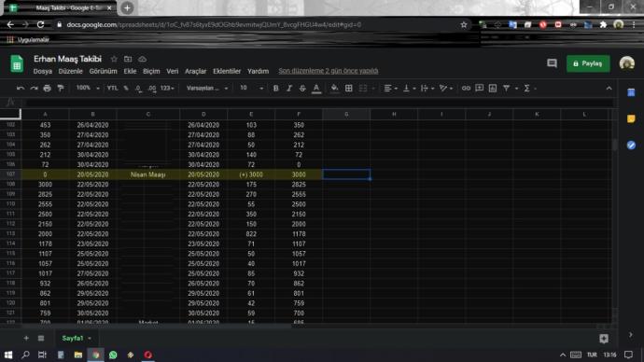Insert chart from toolbar

coord(493,89)
